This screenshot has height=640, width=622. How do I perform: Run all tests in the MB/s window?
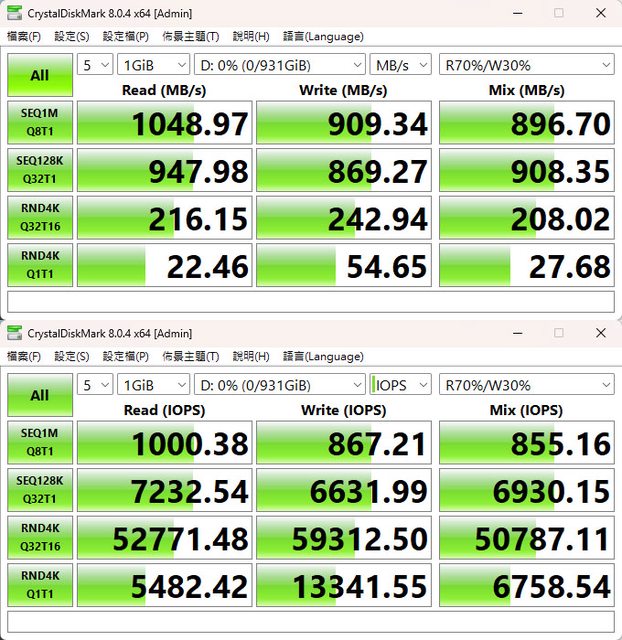point(39,75)
